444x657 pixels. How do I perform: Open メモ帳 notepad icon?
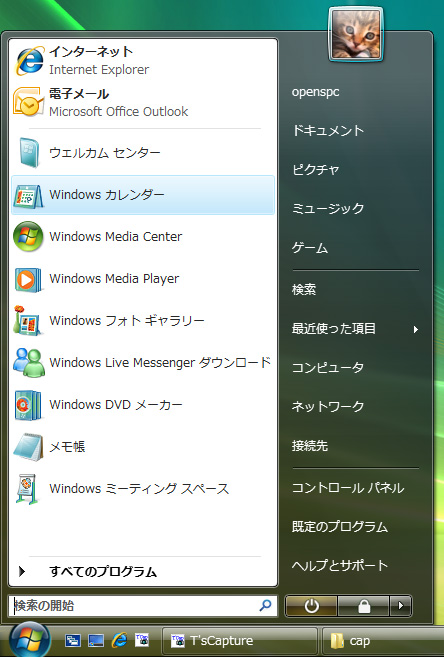pyautogui.click(x=28, y=447)
